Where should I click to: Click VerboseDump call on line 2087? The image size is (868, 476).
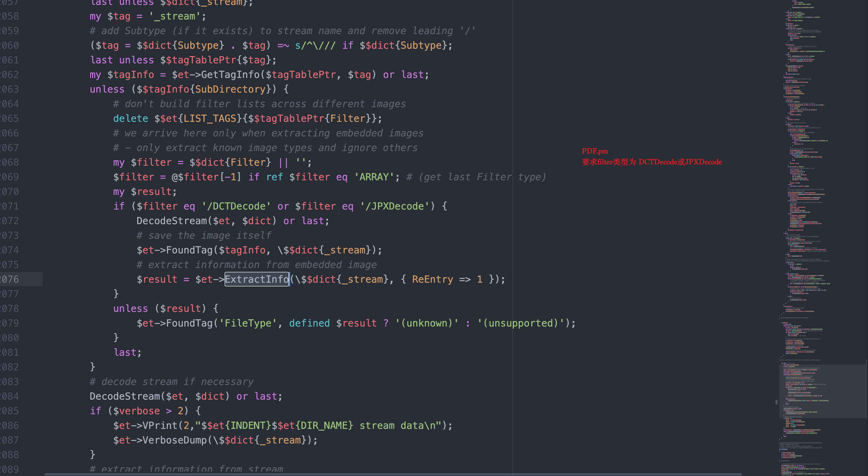175,440
